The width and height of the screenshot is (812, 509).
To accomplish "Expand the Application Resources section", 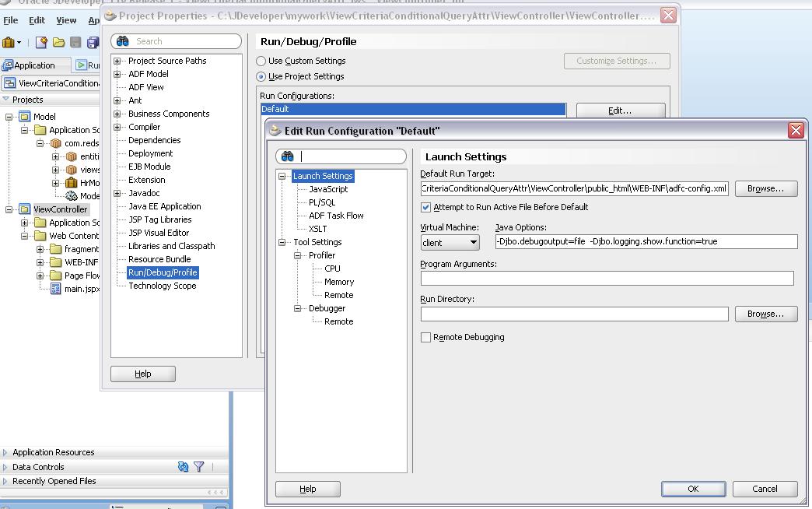I will coord(6,451).
